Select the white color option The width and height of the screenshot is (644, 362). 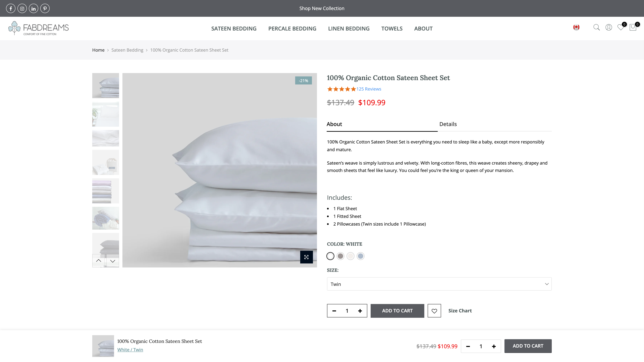point(330,256)
